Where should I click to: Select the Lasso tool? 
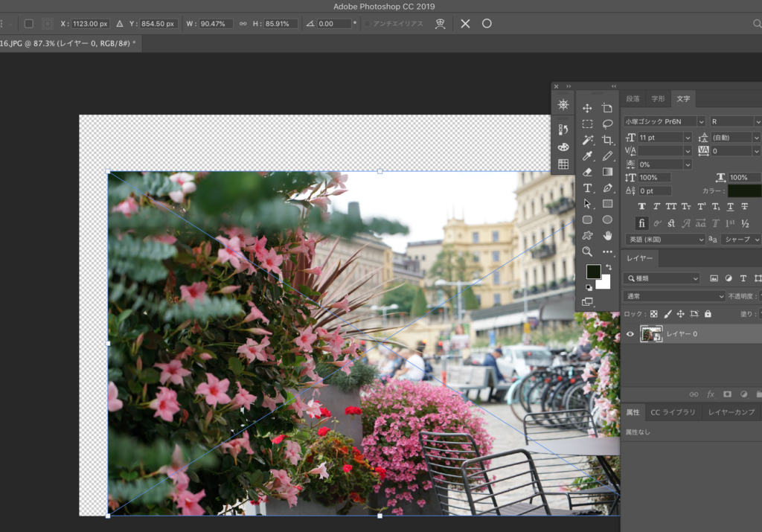point(607,124)
